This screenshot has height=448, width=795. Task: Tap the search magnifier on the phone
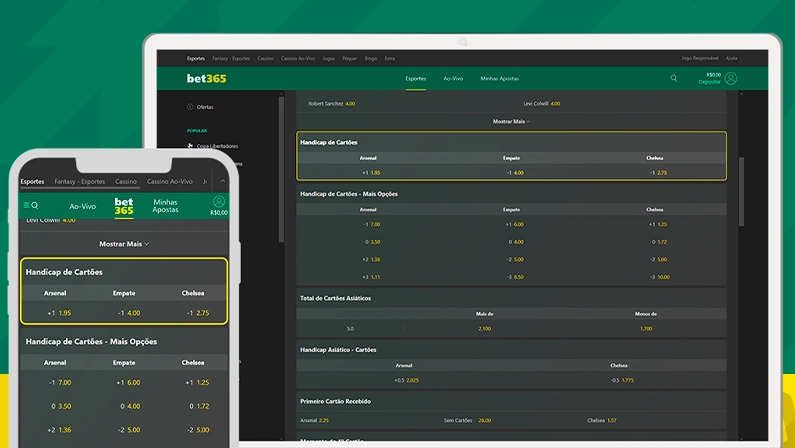click(35, 205)
